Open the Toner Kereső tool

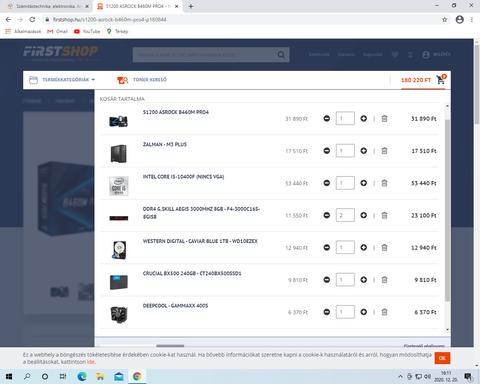click(142, 80)
